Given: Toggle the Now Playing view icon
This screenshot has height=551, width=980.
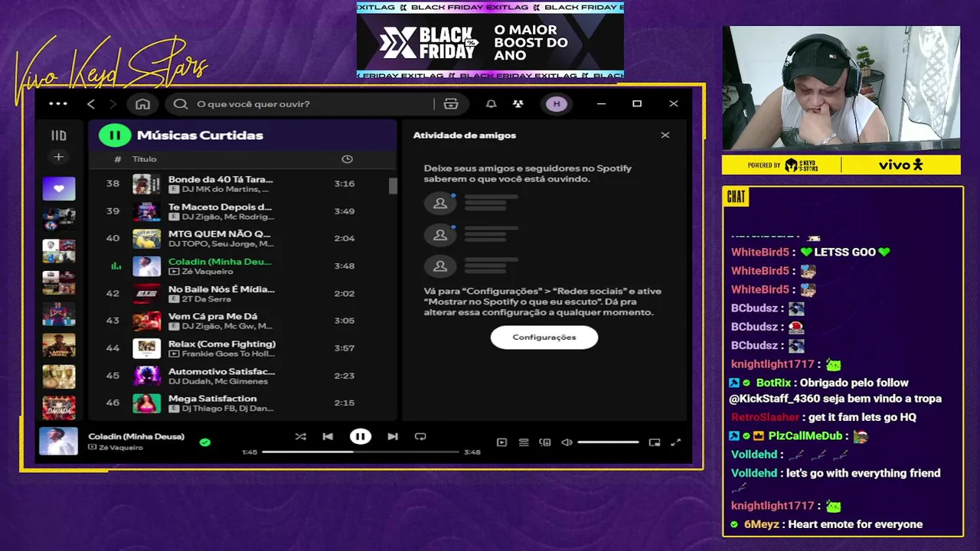Looking at the screenshot, I should (x=502, y=442).
